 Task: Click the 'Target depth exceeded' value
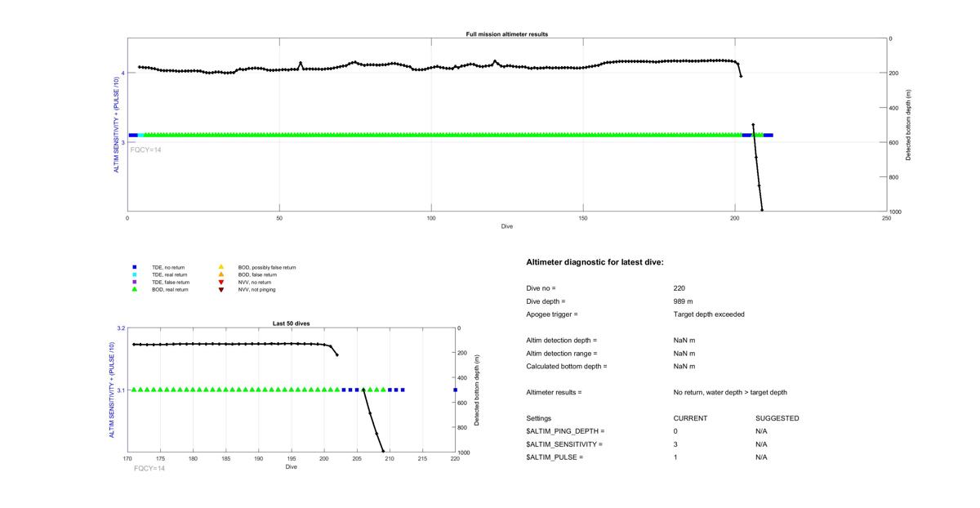[x=709, y=314]
